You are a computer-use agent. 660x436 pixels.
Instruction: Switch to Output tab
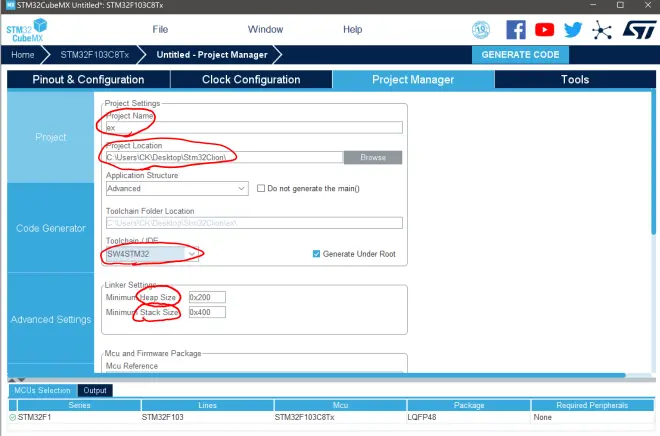tap(95, 391)
